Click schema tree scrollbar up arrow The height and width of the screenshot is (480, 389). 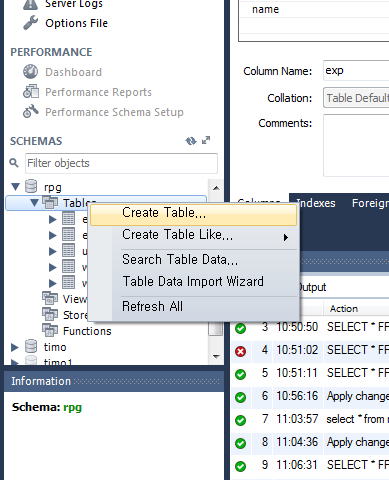[216, 188]
